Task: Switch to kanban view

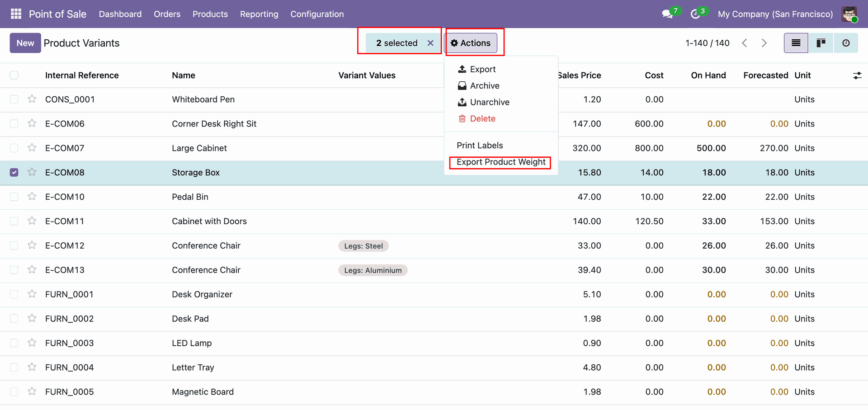Action: 821,43
